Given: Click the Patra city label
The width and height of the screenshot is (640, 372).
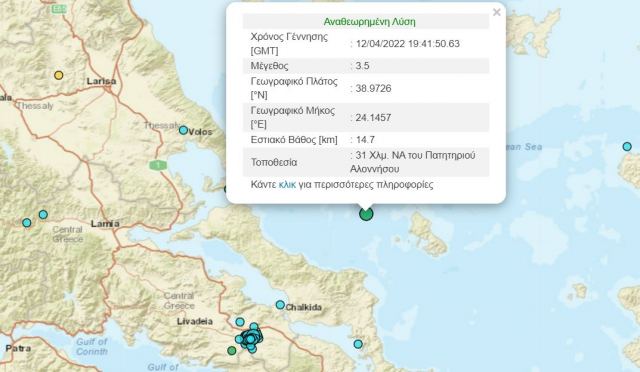Looking at the screenshot, I should (x=18, y=348).
